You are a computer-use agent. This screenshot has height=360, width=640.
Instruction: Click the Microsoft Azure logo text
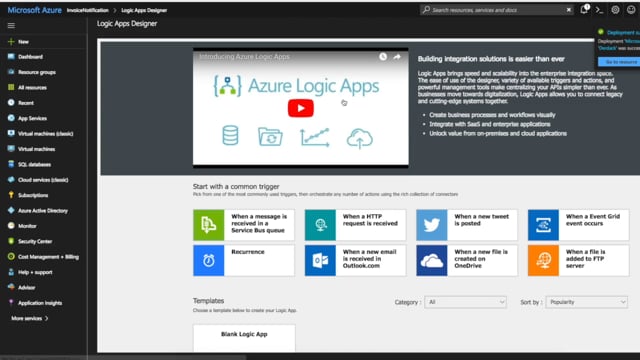click(34, 10)
